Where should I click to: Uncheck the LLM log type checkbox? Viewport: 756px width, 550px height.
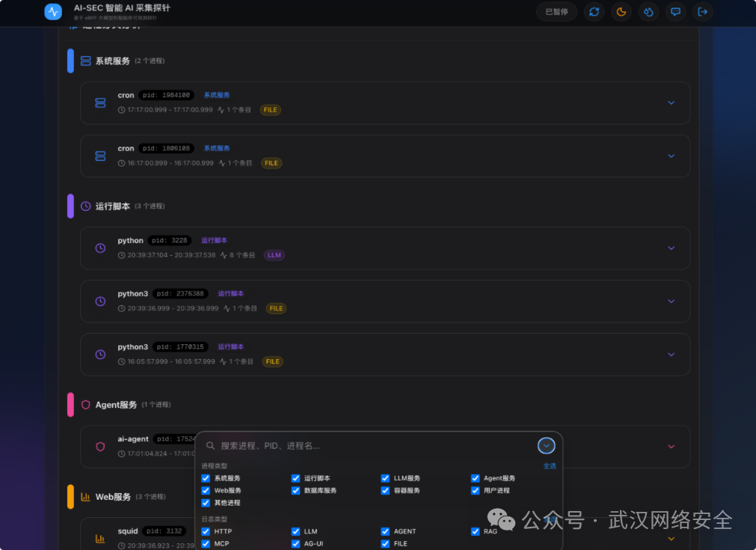pyautogui.click(x=295, y=531)
